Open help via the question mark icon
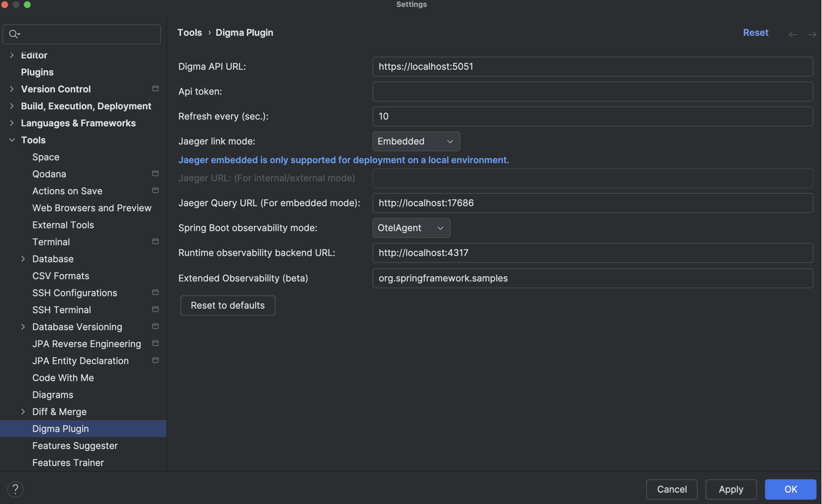This screenshot has width=822, height=504. 15,489
